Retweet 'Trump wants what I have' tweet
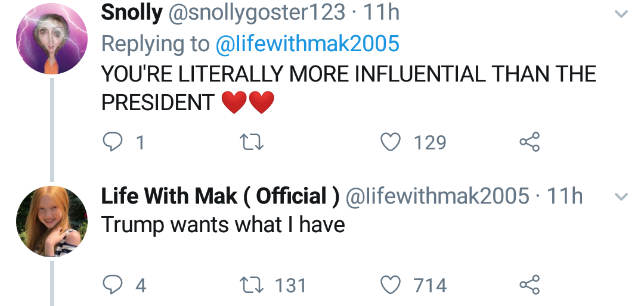The height and width of the screenshot is (306, 644). [x=247, y=285]
